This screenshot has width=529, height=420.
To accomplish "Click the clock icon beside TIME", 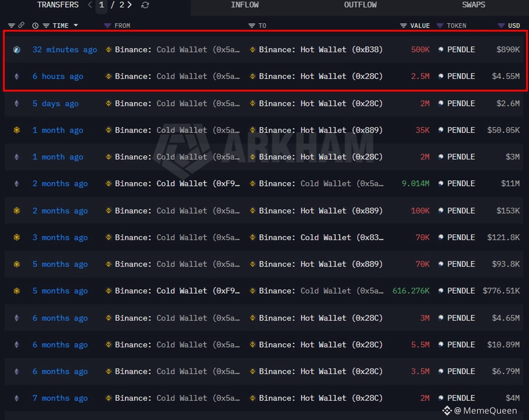I will 35,26.
